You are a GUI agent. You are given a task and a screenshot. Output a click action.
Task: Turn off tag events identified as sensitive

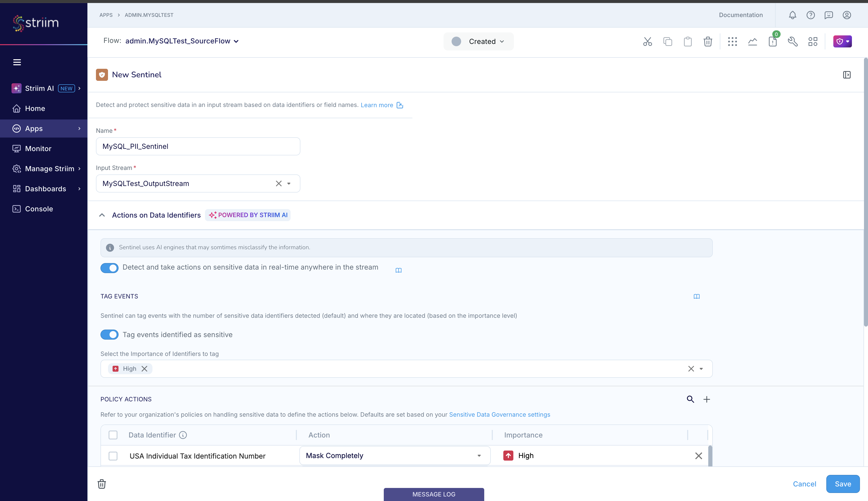(109, 334)
